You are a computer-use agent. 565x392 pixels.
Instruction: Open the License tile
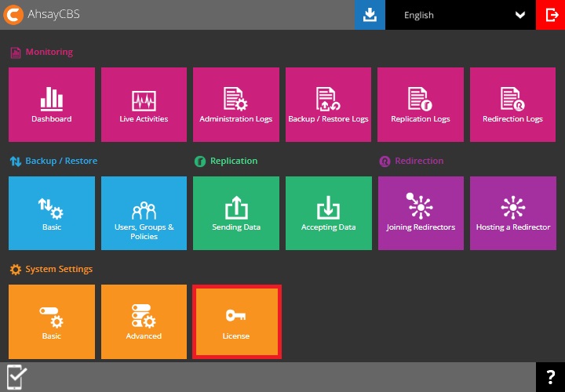236,321
